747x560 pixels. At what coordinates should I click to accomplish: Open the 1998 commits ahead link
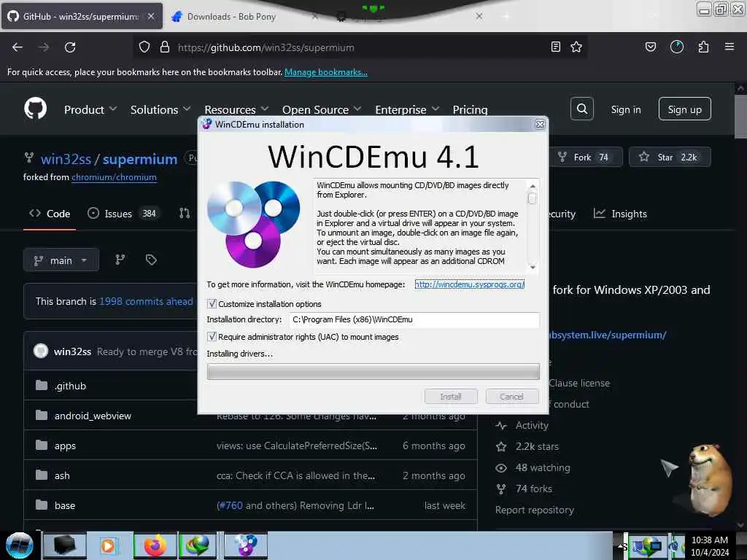[x=146, y=301]
